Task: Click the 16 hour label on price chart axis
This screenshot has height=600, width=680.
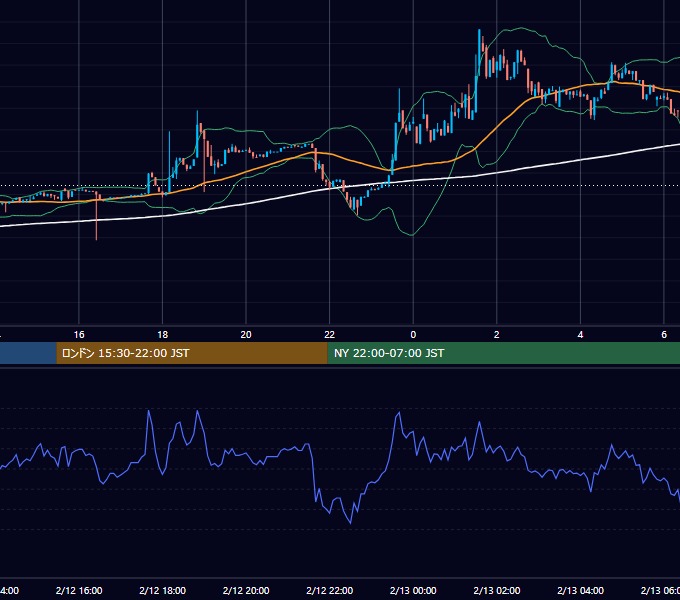Action: tap(79, 335)
